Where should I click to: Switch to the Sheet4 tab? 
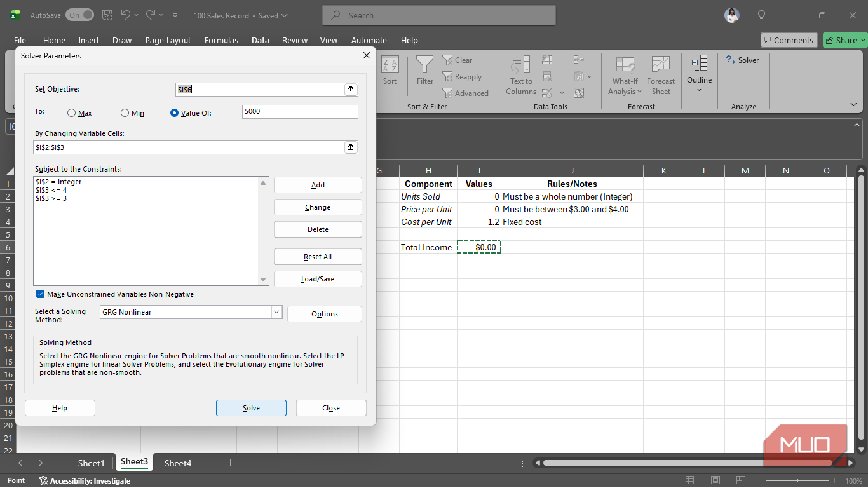178,463
